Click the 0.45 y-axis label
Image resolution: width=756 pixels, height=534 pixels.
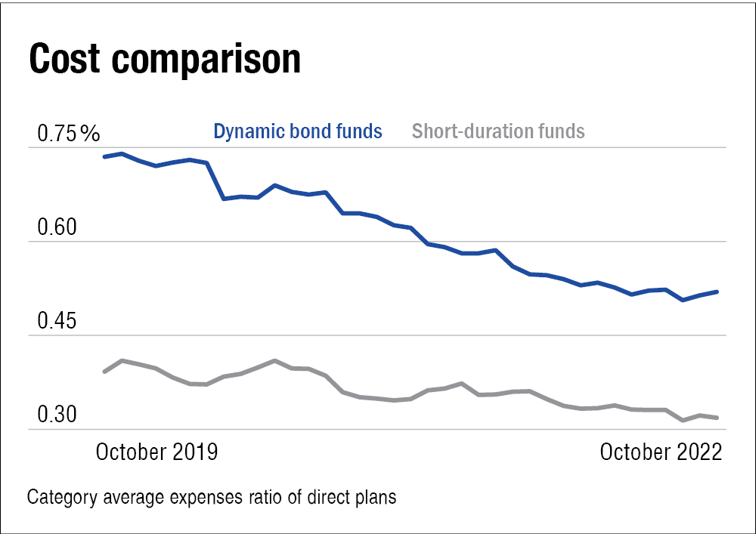pyautogui.click(x=58, y=322)
